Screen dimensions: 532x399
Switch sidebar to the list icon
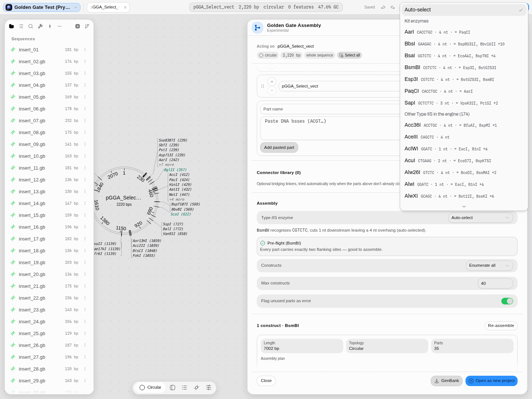[21, 26]
